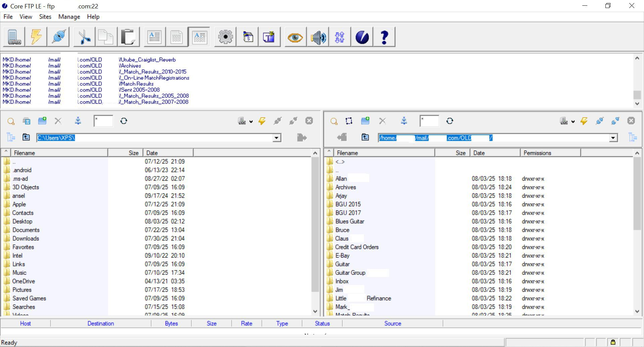Open the remote panel printer dropdown arrow
The image size is (644, 347).
coord(573,121)
